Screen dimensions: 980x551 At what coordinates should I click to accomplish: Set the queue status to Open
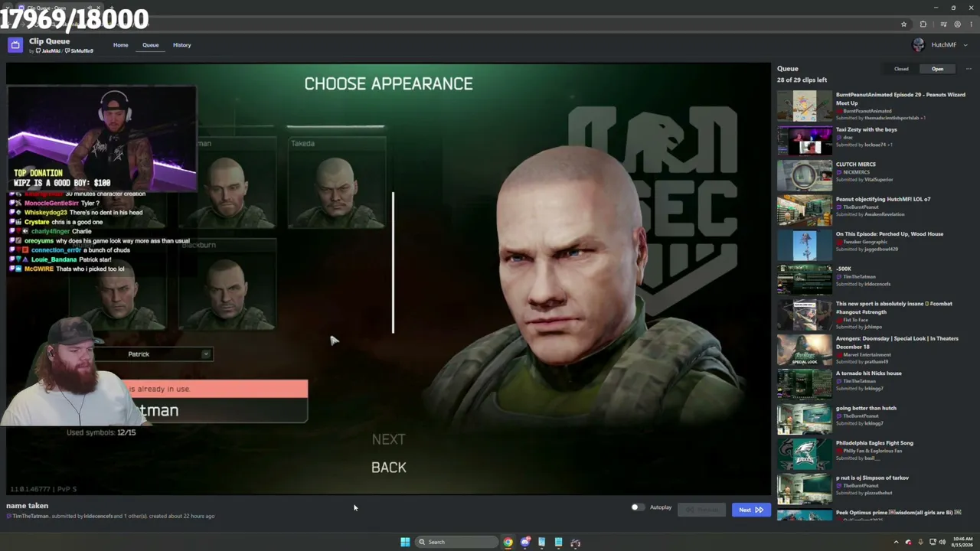tap(937, 69)
